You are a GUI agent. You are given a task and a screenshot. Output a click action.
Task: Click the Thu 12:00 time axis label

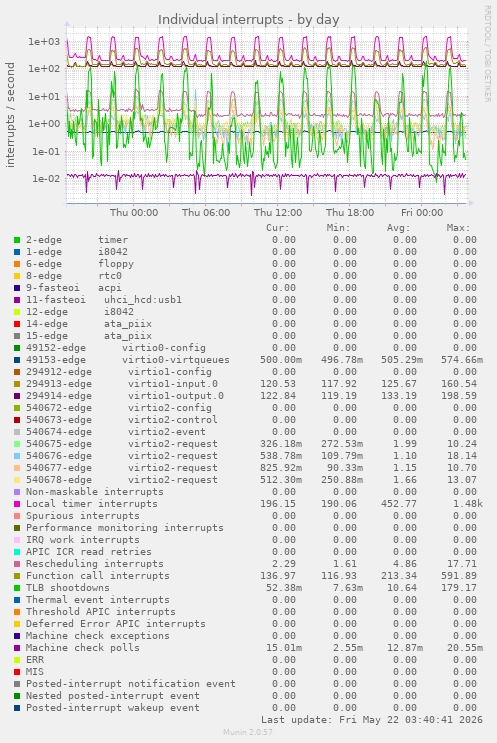pos(278,213)
